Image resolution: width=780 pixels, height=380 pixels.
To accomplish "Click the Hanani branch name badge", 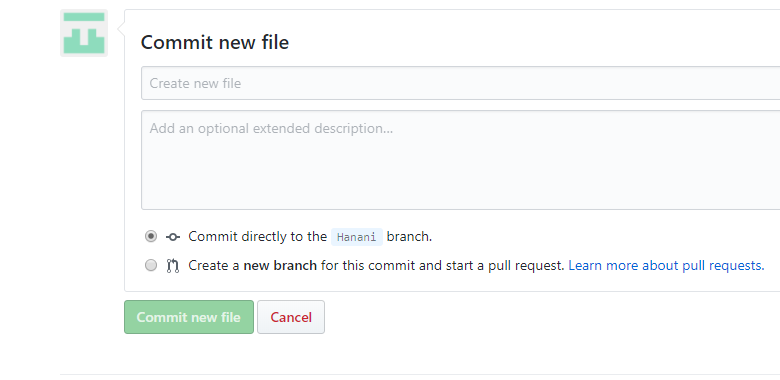I will 357,237.
